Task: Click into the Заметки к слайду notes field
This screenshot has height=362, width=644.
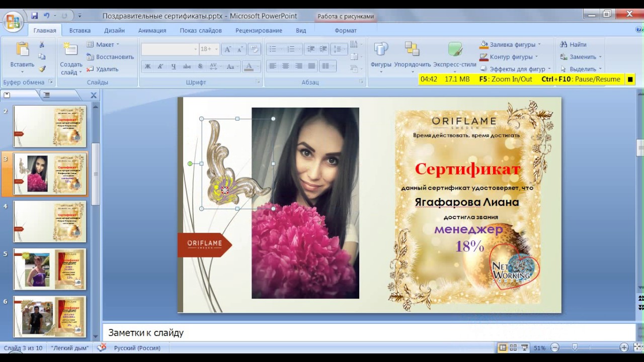Action: coord(369,333)
